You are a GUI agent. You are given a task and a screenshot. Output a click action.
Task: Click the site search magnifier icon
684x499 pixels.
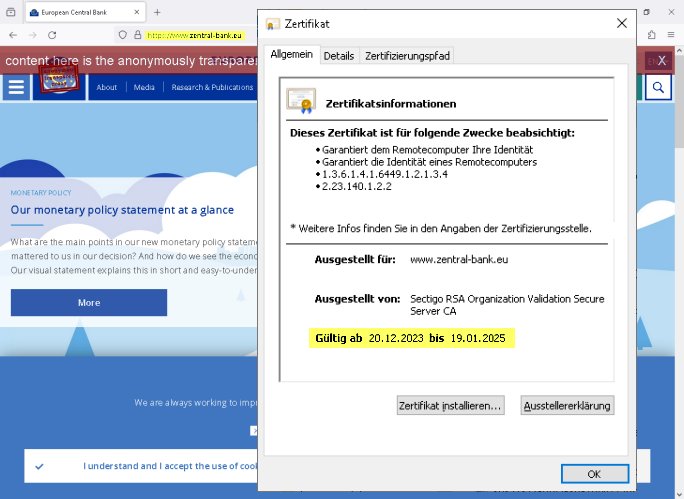(658, 88)
